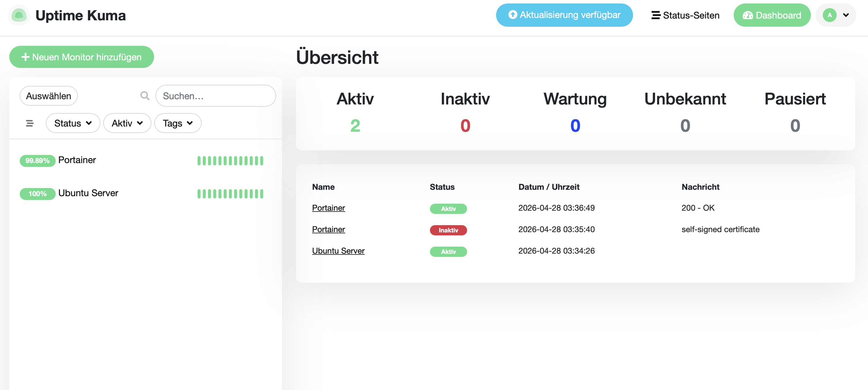Click the Pausiert count 0
The height and width of the screenshot is (390, 868).
coord(795,126)
